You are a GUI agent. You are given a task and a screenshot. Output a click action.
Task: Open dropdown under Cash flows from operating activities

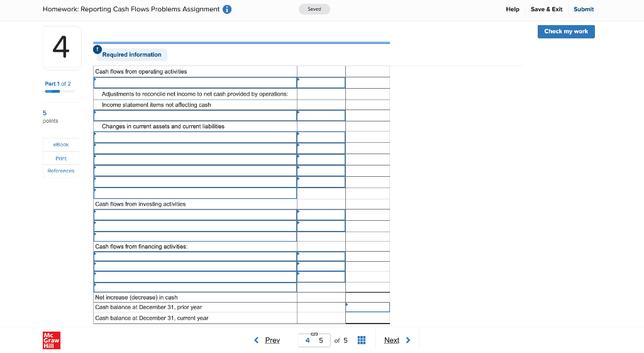195,82
